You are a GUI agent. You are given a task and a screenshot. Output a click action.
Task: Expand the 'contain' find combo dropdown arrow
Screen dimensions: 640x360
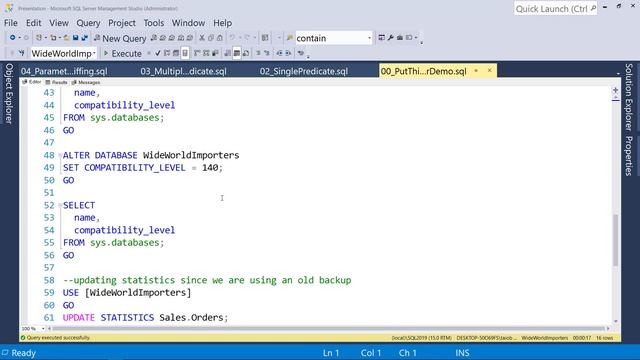[369, 38]
